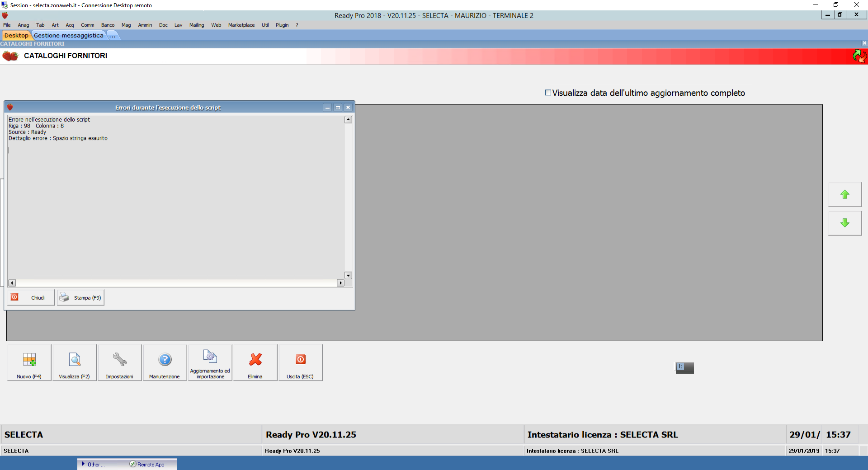Open the Lav menu
Screen dimensions: 868x470
point(178,25)
